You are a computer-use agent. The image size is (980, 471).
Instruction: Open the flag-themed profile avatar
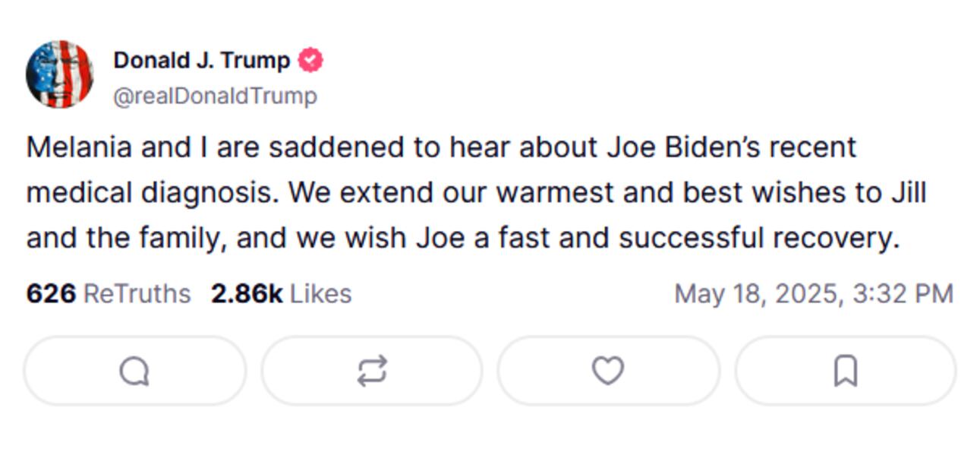(x=59, y=74)
